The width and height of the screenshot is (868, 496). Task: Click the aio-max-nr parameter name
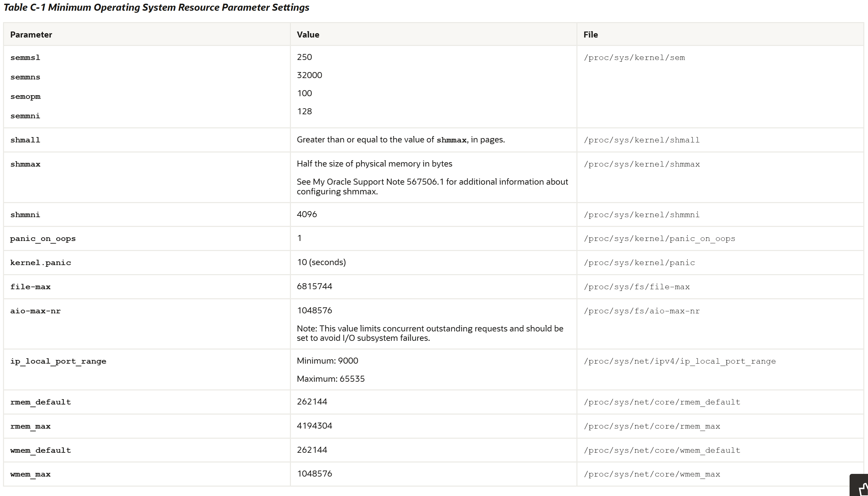(36, 311)
